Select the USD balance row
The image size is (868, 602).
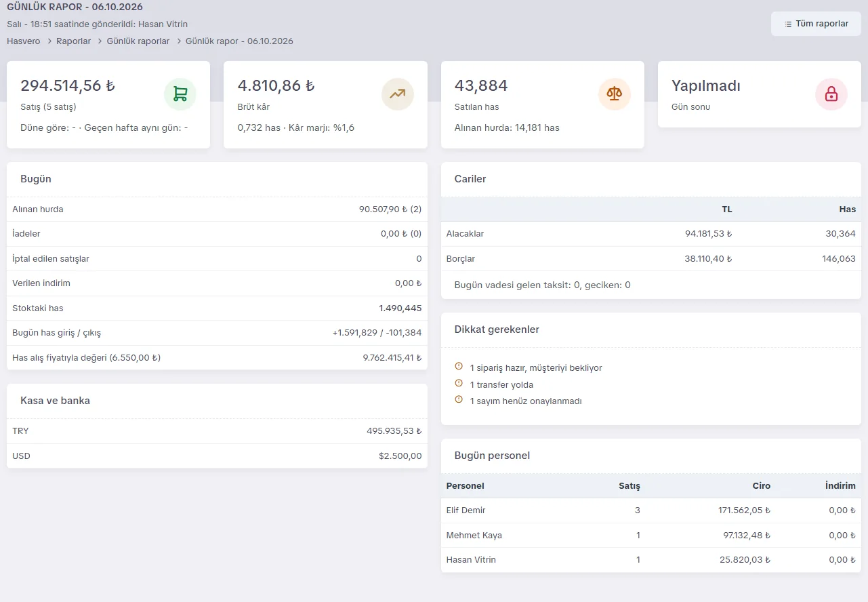[217, 456]
